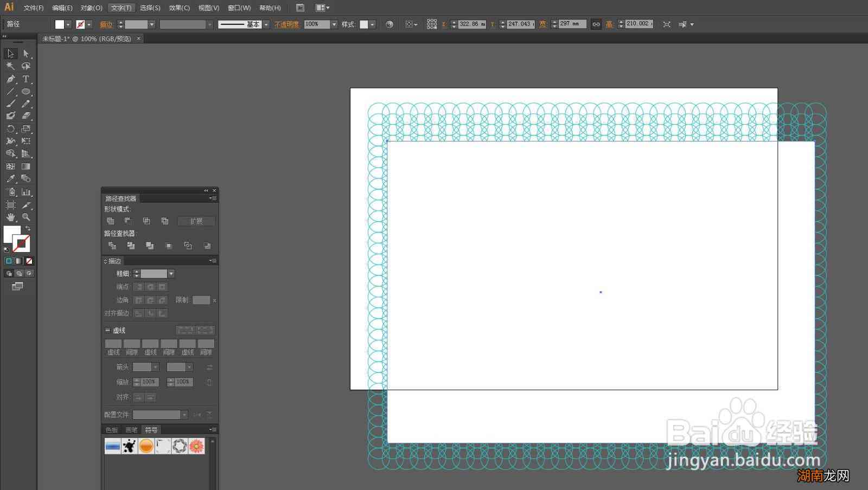Set fill mode to None
868x490 pixels.
click(x=29, y=261)
